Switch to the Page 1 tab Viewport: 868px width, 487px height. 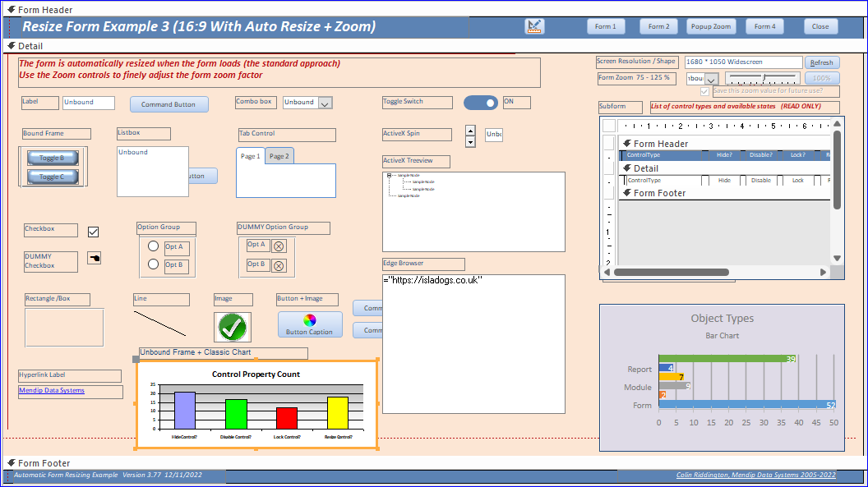(250, 156)
